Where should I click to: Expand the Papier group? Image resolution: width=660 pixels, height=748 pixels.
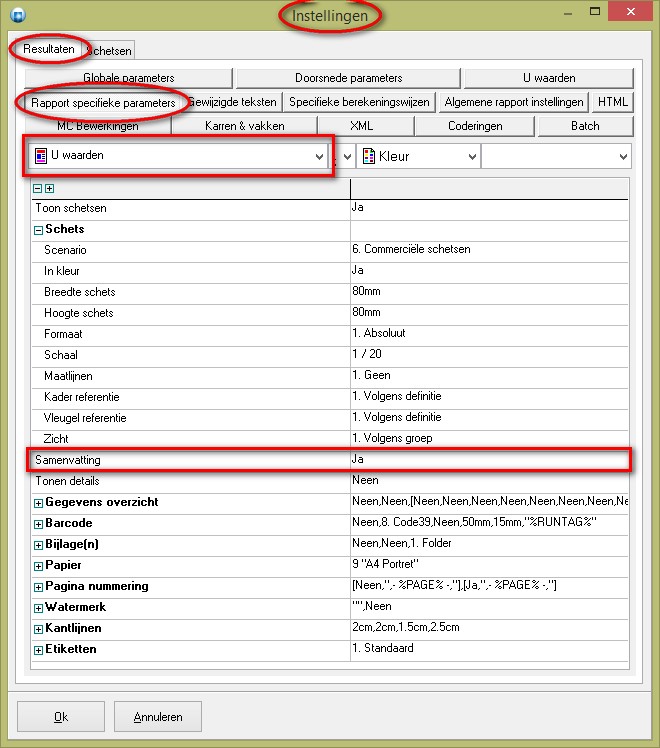(x=38, y=566)
